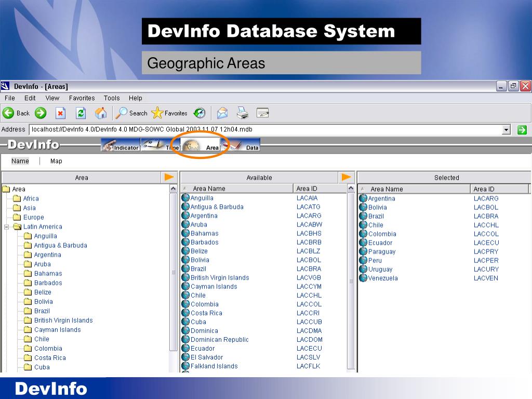Open the Help menu
Screen dimensions: 532x399
tap(136, 98)
